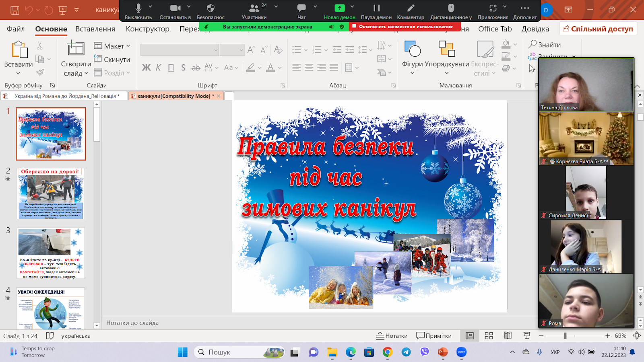Open font name combo box
Screen dimensions: 644x362
(180, 50)
